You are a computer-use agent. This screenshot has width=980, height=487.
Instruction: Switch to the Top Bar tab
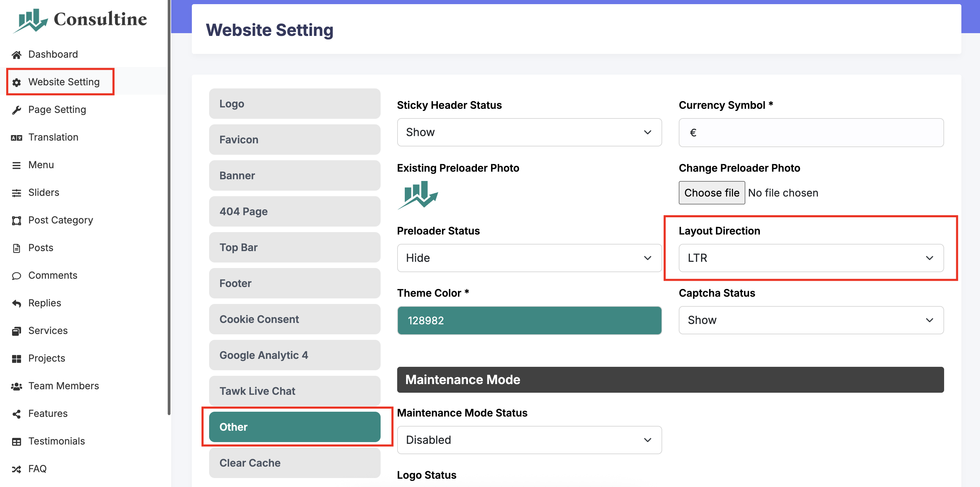pyautogui.click(x=294, y=248)
